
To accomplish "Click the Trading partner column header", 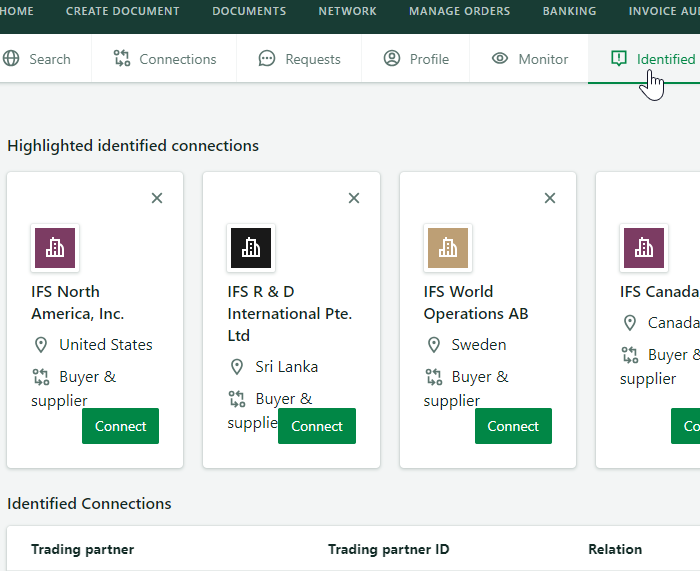I will (83, 549).
